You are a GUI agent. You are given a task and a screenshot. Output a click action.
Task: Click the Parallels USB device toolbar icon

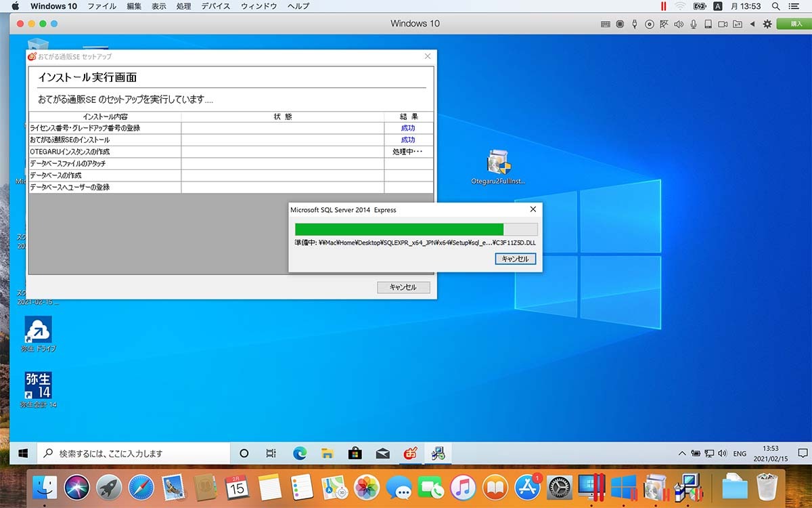coord(635,24)
